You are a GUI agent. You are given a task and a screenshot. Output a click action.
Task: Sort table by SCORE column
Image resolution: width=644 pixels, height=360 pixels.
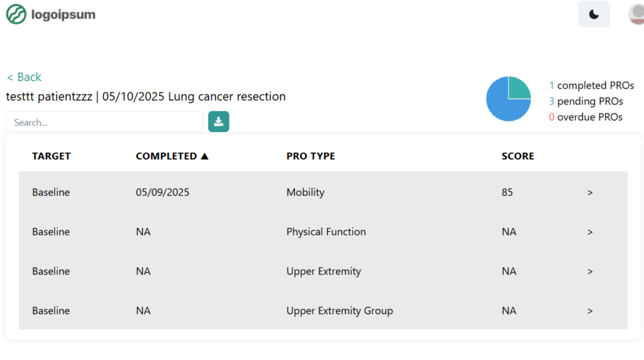[x=518, y=156]
